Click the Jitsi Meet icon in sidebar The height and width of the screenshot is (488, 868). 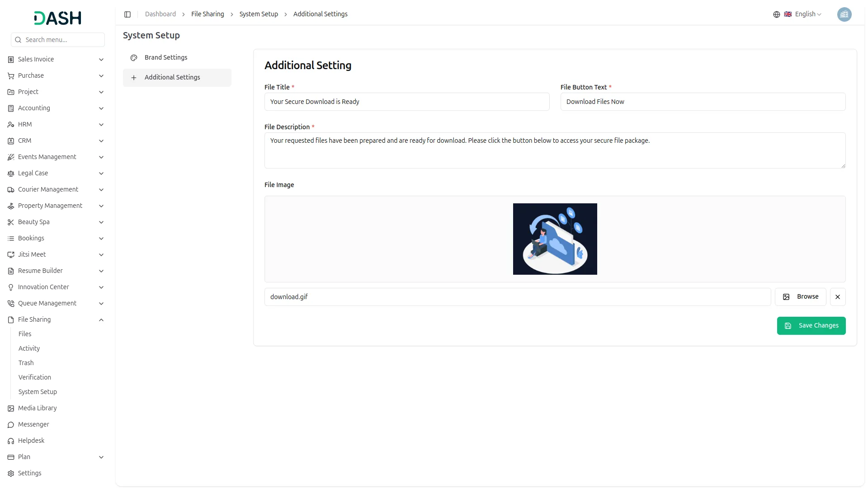(10, 254)
